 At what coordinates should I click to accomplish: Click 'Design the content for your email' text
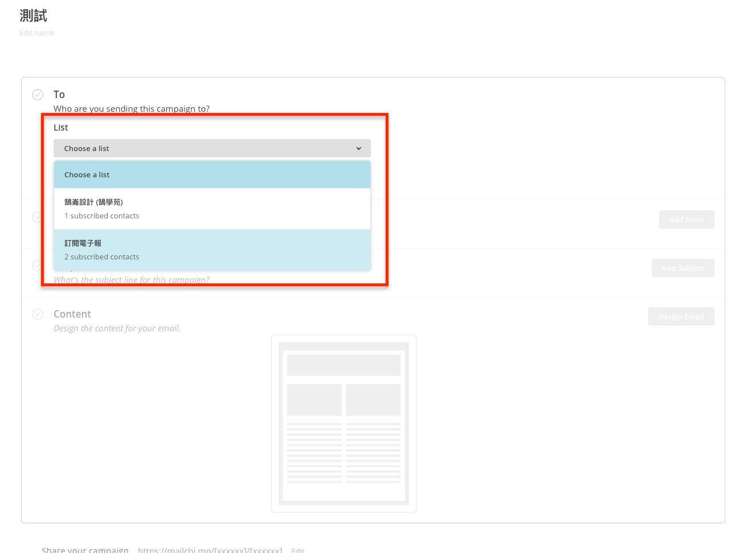pyautogui.click(x=117, y=328)
